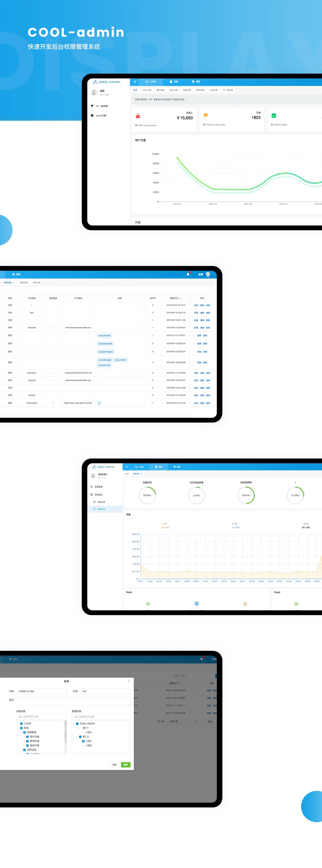The height and width of the screenshot is (868, 322).
Task: Collapse 系统监控 sidebar group chevron
Action: point(119,494)
